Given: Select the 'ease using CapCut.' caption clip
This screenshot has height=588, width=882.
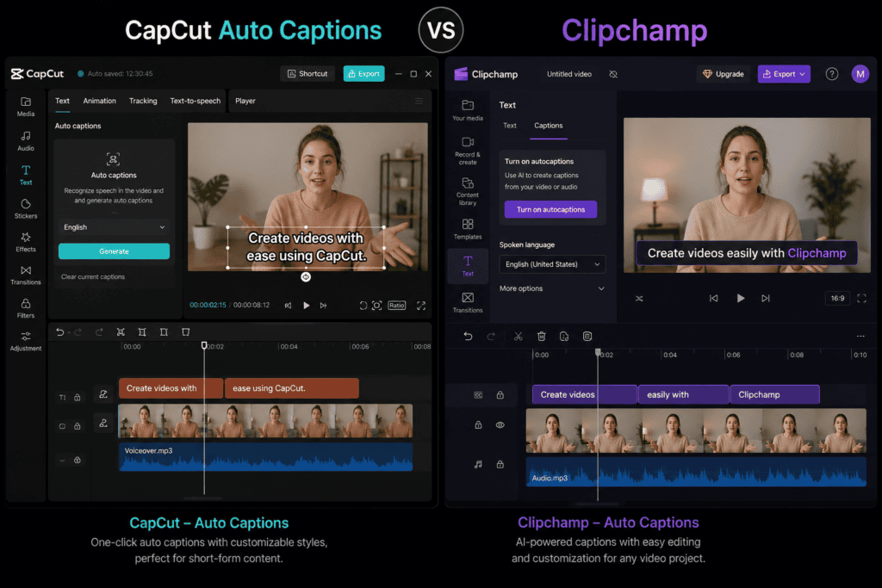Looking at the screenshot, I should coord(291,388).
